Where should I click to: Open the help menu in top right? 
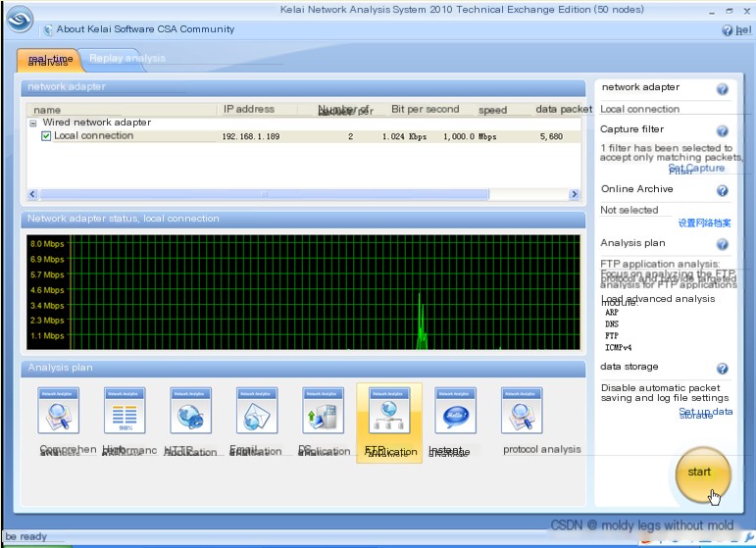click(737, 30)
